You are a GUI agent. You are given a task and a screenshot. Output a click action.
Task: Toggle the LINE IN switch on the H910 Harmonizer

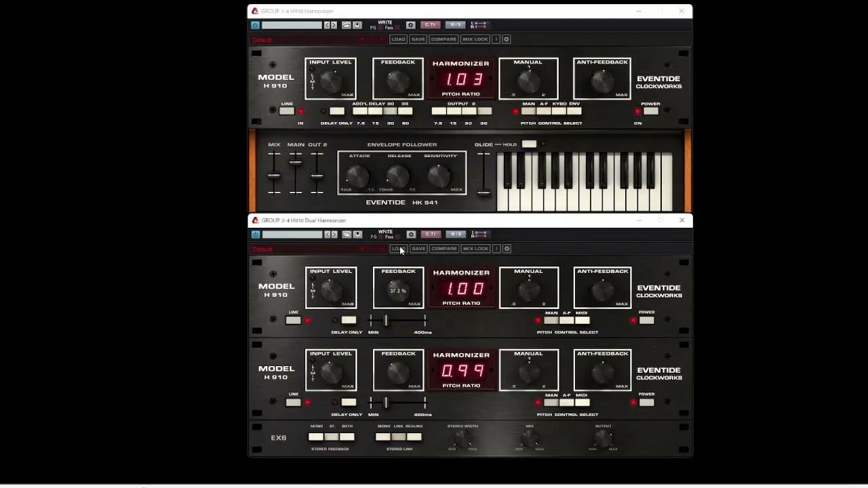point(287,111)
